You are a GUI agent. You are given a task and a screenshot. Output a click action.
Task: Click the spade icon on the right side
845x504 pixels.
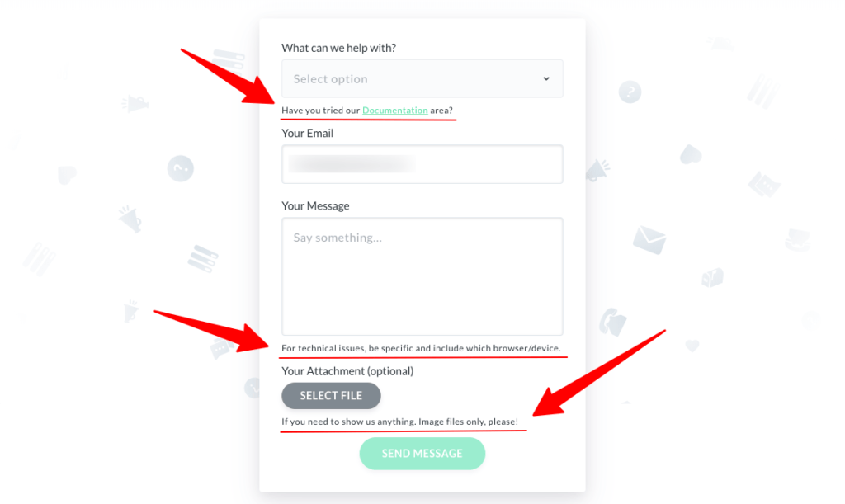pyautogui.click(x=691, y=153)
